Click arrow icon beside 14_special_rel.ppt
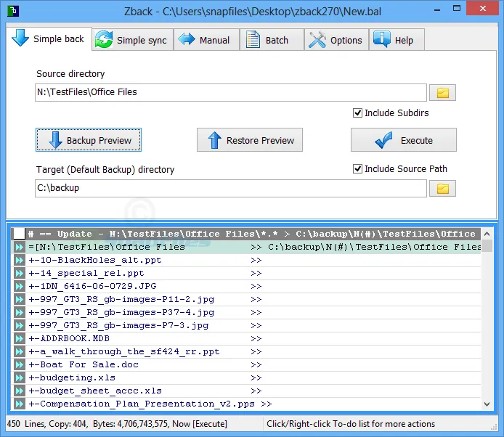Image resolution: width=504 pixels, height=437 pixels. pos(20,274)
